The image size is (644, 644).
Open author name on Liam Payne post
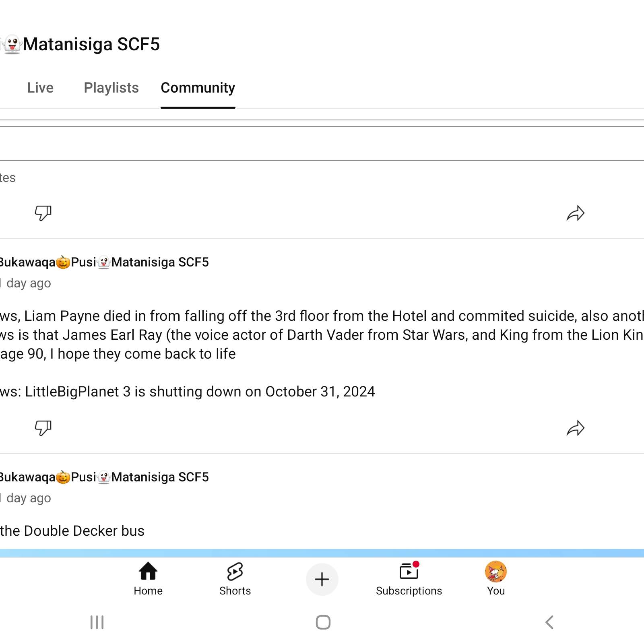(105, 262)
